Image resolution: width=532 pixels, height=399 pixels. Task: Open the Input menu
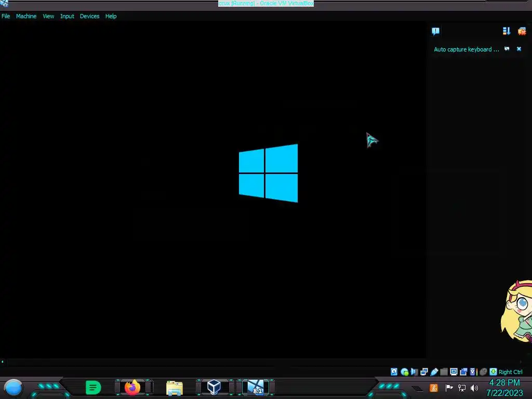(67, 16)
